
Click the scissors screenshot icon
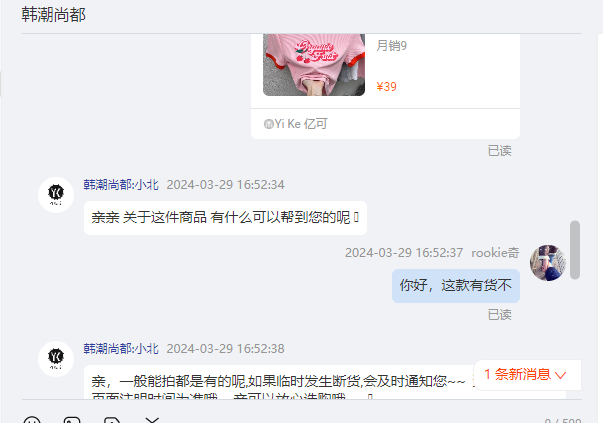(152, 420)
